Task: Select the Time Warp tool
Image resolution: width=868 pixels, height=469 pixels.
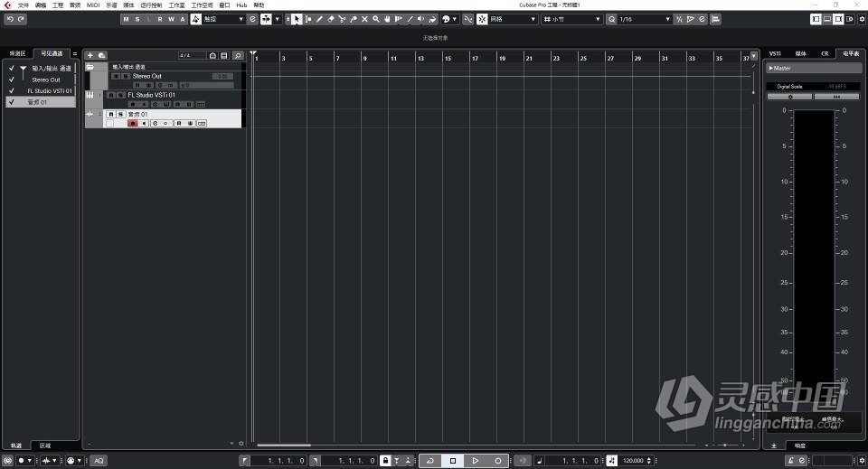Action: tap(398, 19)
